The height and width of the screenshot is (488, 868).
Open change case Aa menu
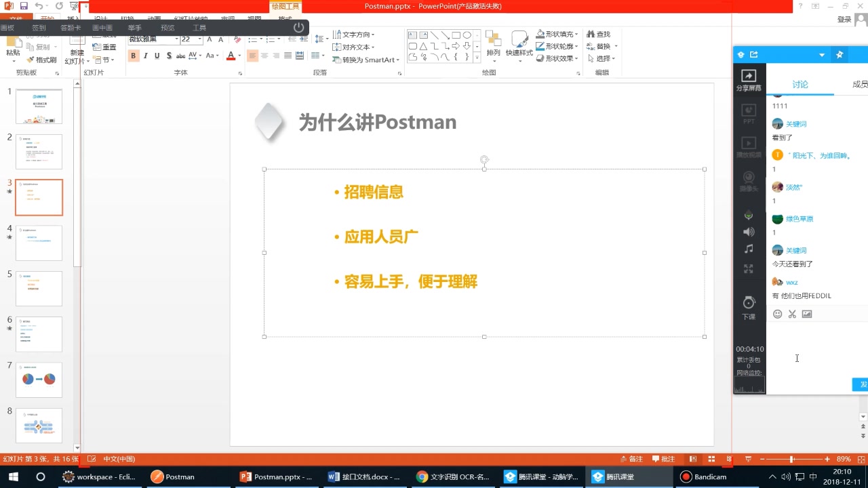click(x=212, y=56)
